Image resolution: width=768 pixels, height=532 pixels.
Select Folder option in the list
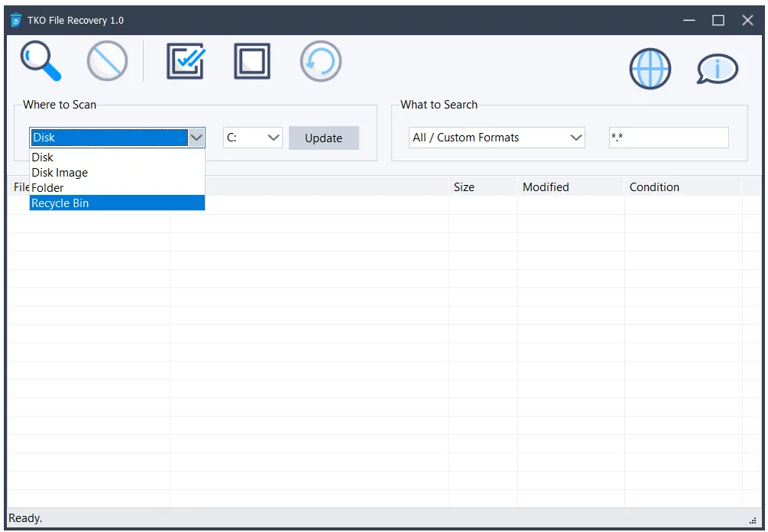(117, 187)
